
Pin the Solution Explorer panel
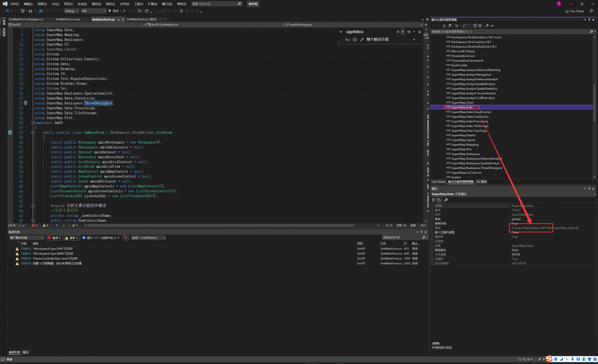tap(589, 20)
